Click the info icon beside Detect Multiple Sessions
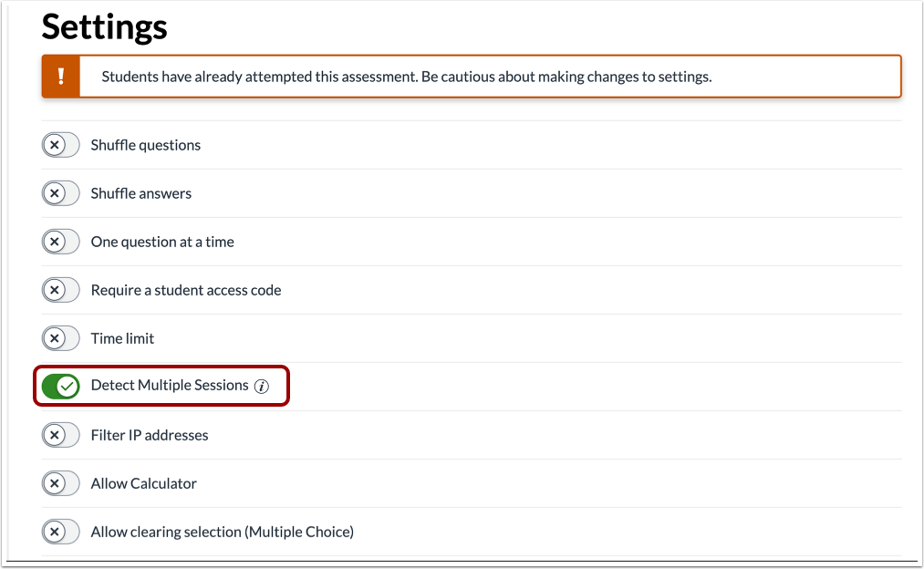 (264, 386)
